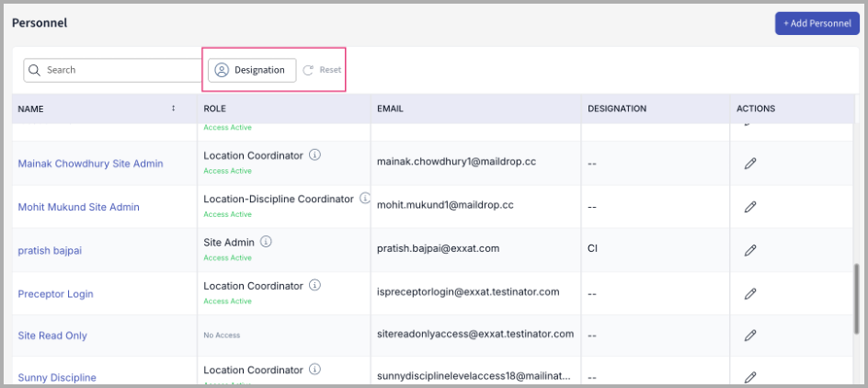868x388 pixels.
Task: Click the Reset filters button
Action: [323, 70]
